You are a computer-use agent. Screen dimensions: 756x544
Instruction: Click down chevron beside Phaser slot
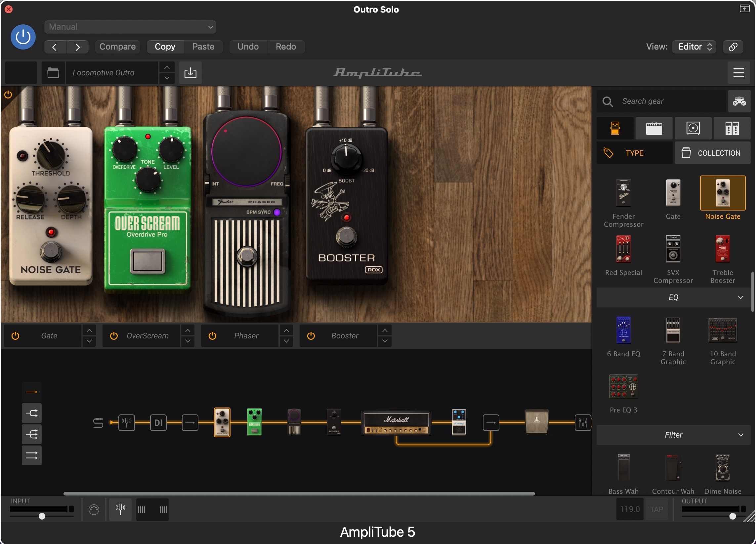tap(286, 341)
